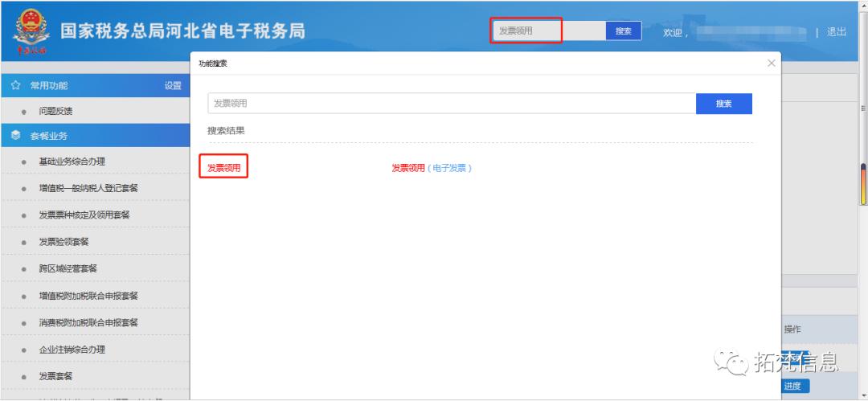Open 设置 for common functions
This screenshot has width=868, height=401.
click(173, 86)
